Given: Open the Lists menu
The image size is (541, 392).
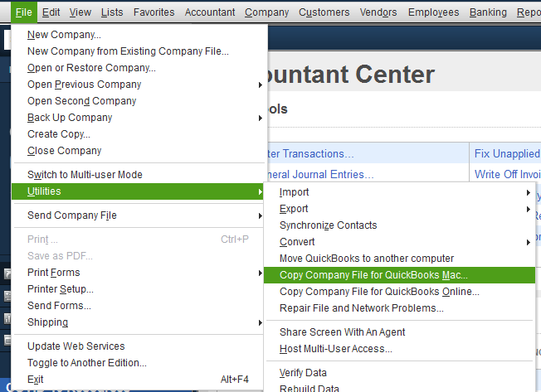Looking at the screenshot, I should tap(112, 12).
